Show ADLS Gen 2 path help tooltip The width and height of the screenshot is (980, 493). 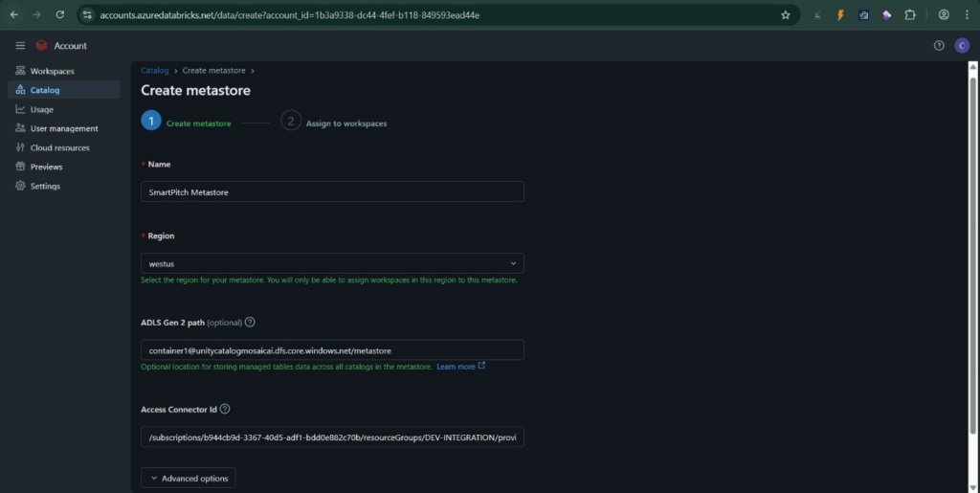point(250,323)
